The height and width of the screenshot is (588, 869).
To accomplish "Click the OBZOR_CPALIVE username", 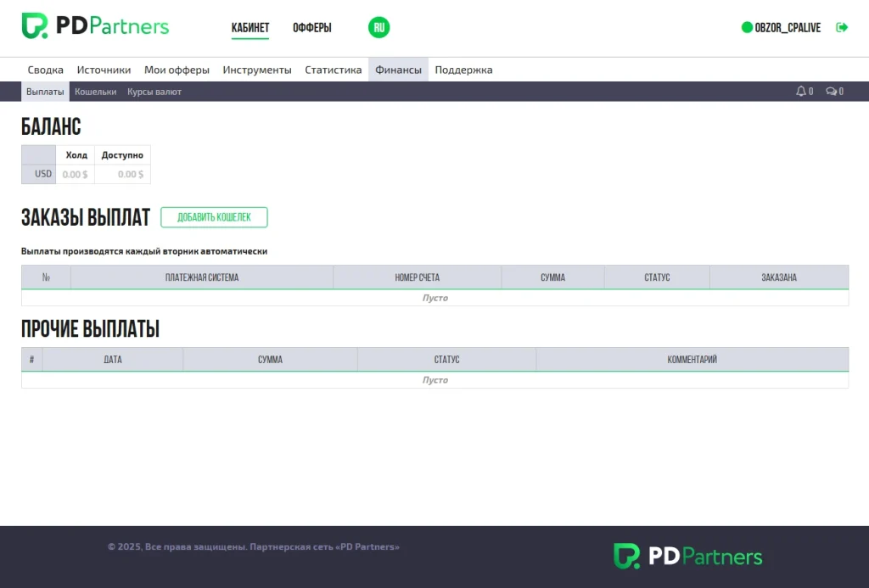I will pos(788,28).
